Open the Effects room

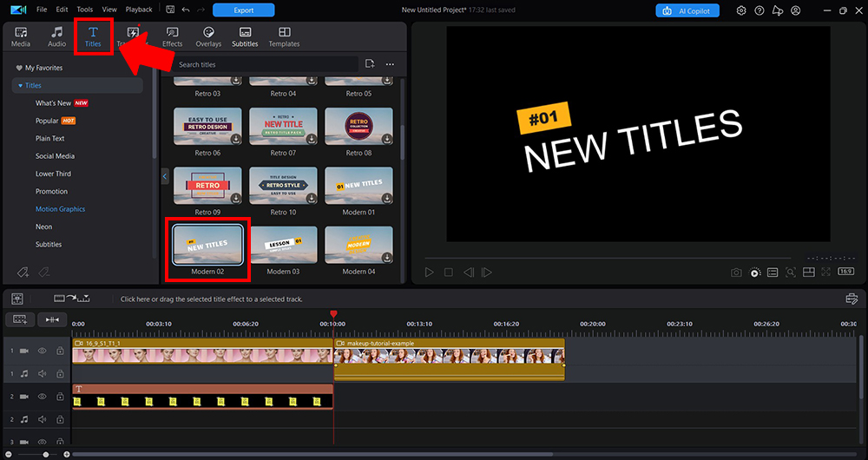[173, 36]
